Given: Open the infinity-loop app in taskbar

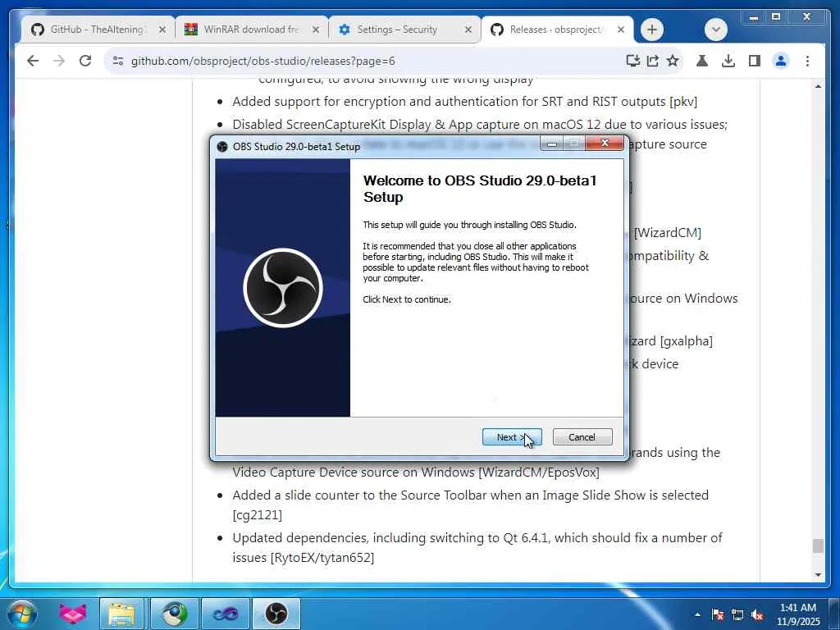Looking at the screenshot, I should [x=226, y=614].
